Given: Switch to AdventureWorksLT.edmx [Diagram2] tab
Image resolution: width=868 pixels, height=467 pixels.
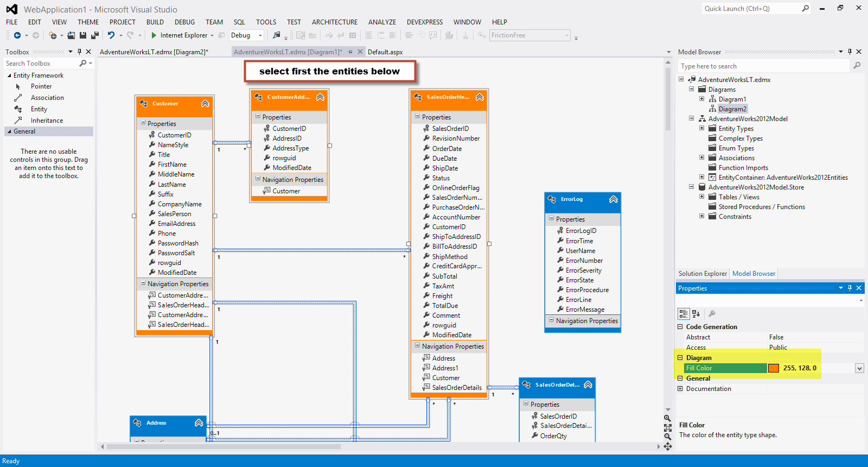Looking at the screenshot, I should 154,52.
